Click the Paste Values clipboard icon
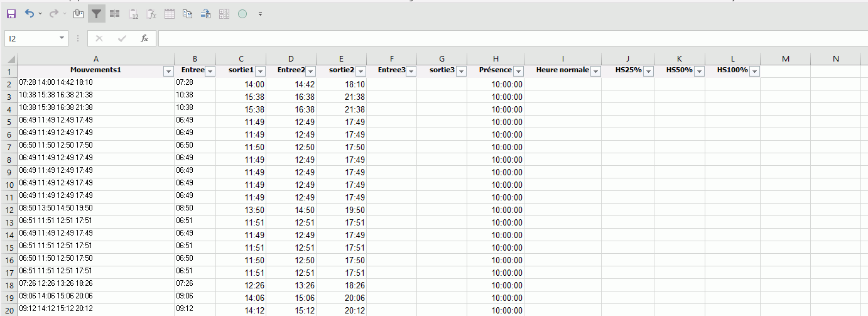 tap(133, 13)
